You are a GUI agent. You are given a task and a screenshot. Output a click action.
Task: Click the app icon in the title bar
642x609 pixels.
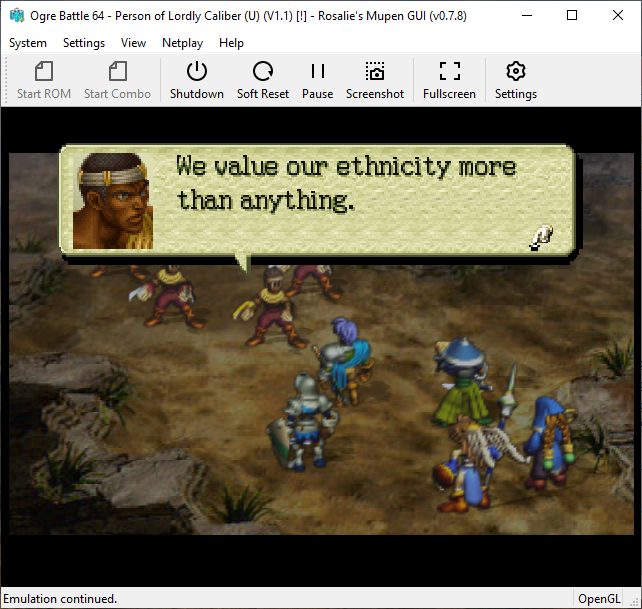click(x=17, y=16)
